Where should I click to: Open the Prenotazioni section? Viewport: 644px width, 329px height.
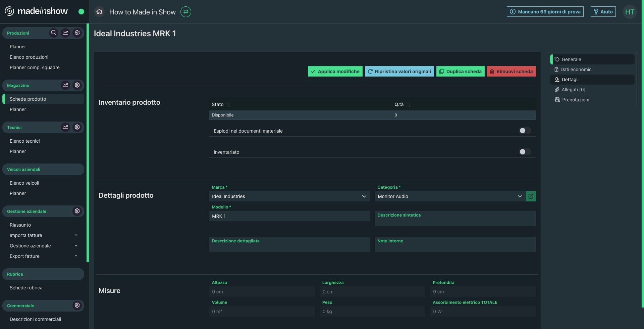pos(575,100)
